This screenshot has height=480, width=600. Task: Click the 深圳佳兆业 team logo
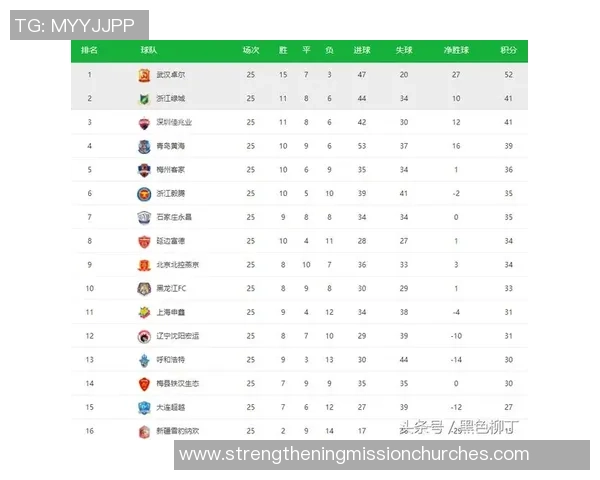point(144,123)
